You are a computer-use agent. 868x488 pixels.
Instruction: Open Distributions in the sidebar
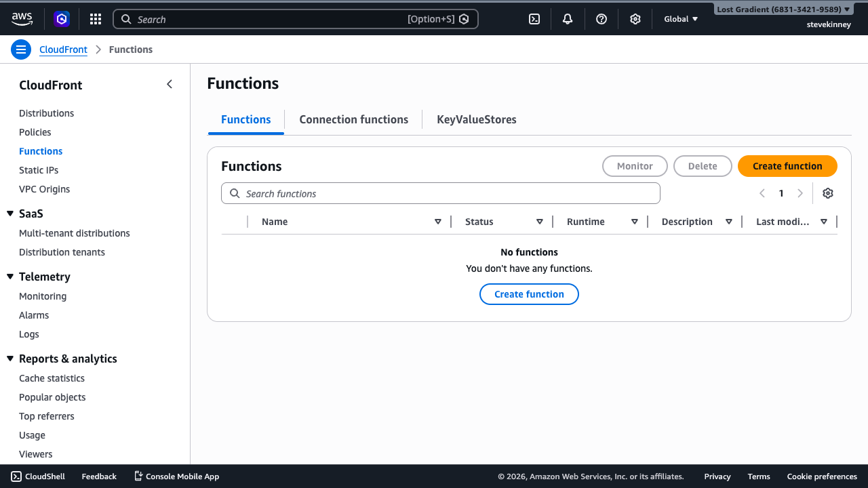pyautogui.click(x=46, y=113)
